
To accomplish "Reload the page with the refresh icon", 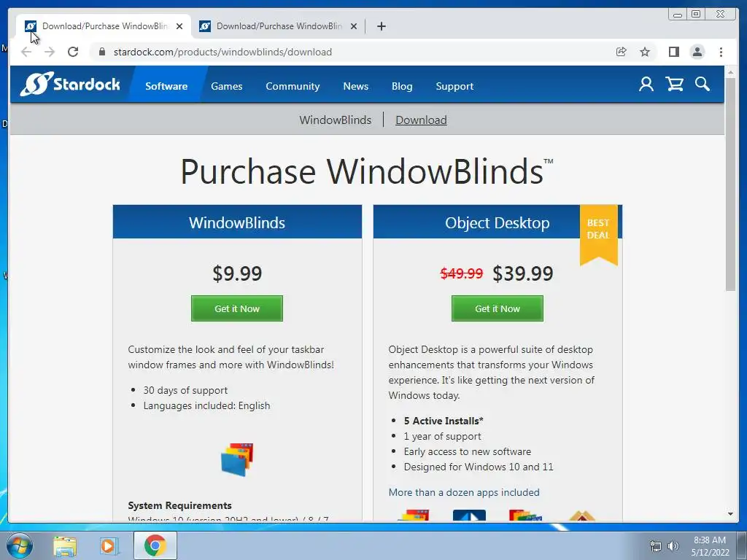I will click(x=73, y=52).
